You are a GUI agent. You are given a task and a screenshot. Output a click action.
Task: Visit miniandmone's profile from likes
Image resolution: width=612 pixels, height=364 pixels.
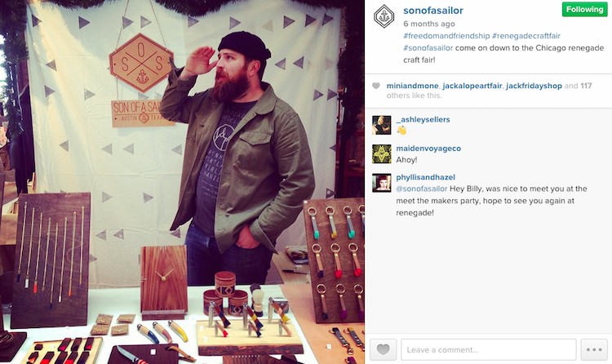click(x=413, y=86)
